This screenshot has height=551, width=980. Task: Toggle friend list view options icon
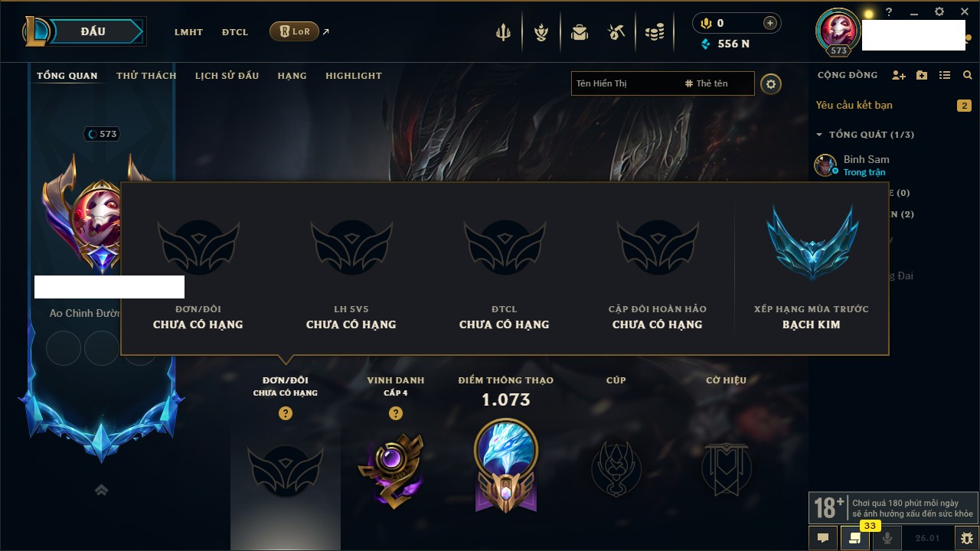945,76
